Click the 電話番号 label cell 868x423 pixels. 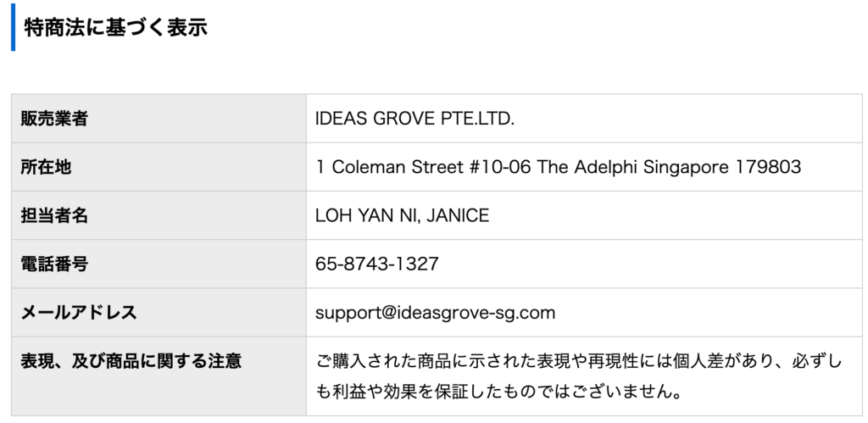click(x=159, y=264)
